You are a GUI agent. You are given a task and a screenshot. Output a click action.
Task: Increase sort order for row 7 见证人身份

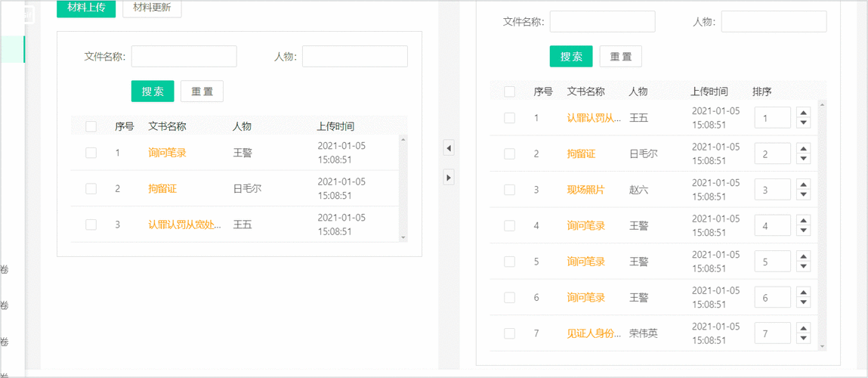[803, 328]
